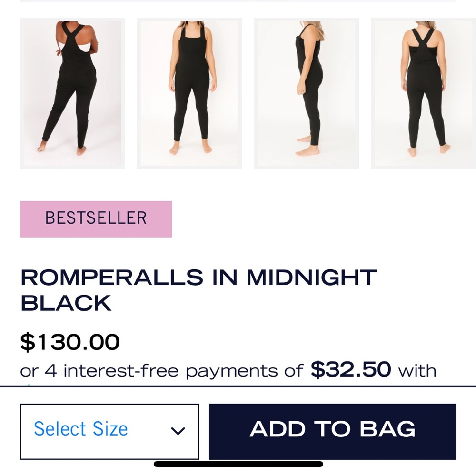Expand sizes using the chevron arrow
This screenshot has width=476, height=476.
(178, 431)
